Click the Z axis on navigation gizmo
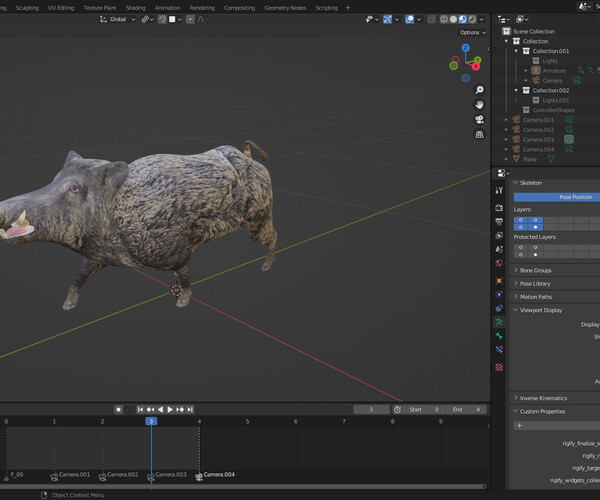 point(465,48)
